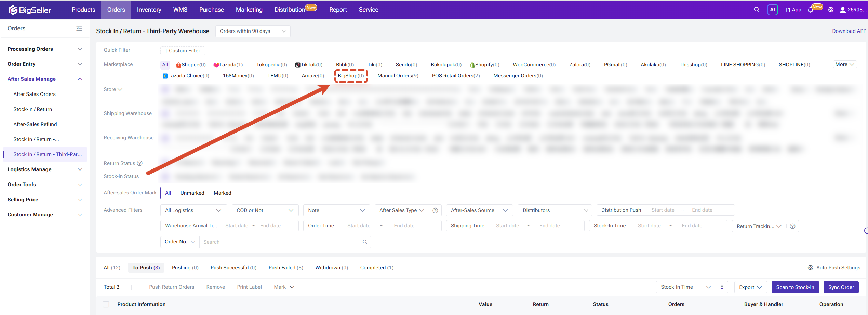Filter by Messenger Orders
The height and width of the screenshot is (315, 868).
click(x=518, y=76)
